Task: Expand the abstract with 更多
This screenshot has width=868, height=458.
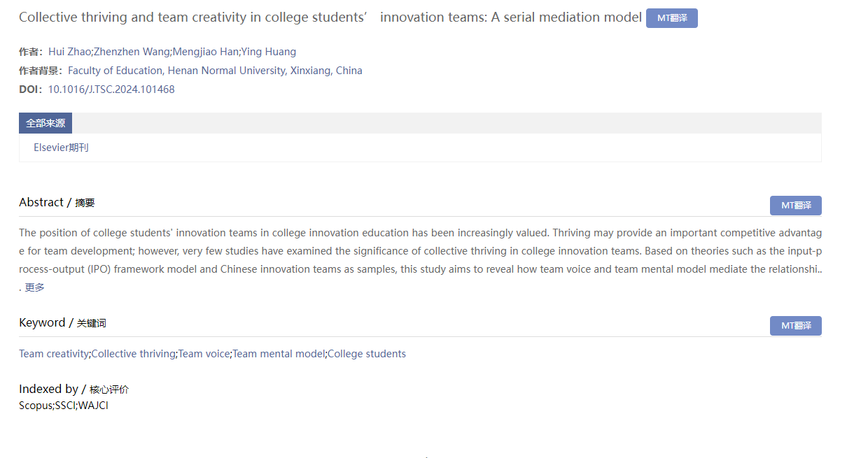Action: pyautogui.click(x=35, y=287)
